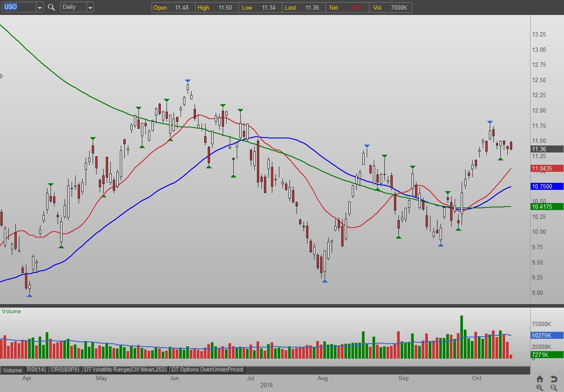This screenshot has width=564, height=392.
Task: Expand the Daily timeframe dropdown
Action: pyautogui.click(x=90, y=7)
